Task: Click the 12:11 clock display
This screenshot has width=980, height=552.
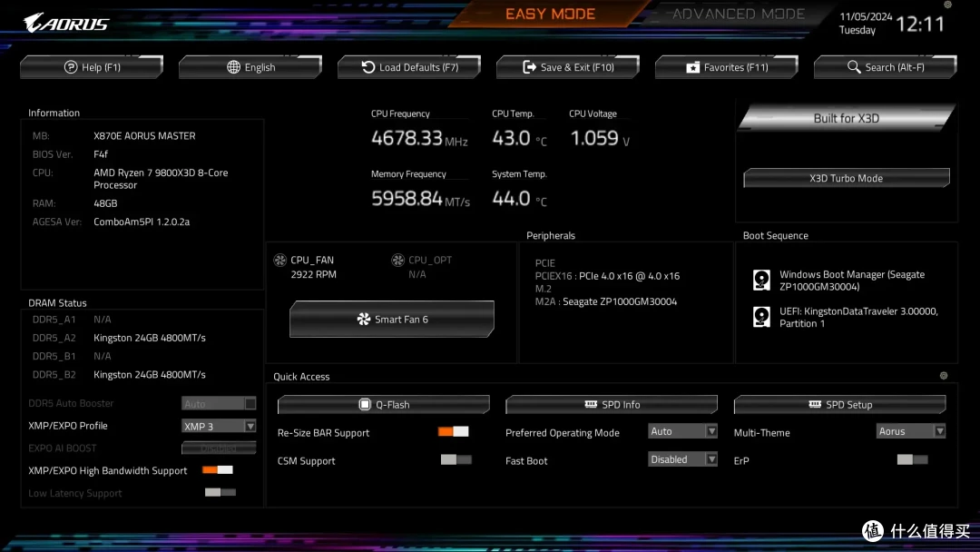Action: pos(920,25)
